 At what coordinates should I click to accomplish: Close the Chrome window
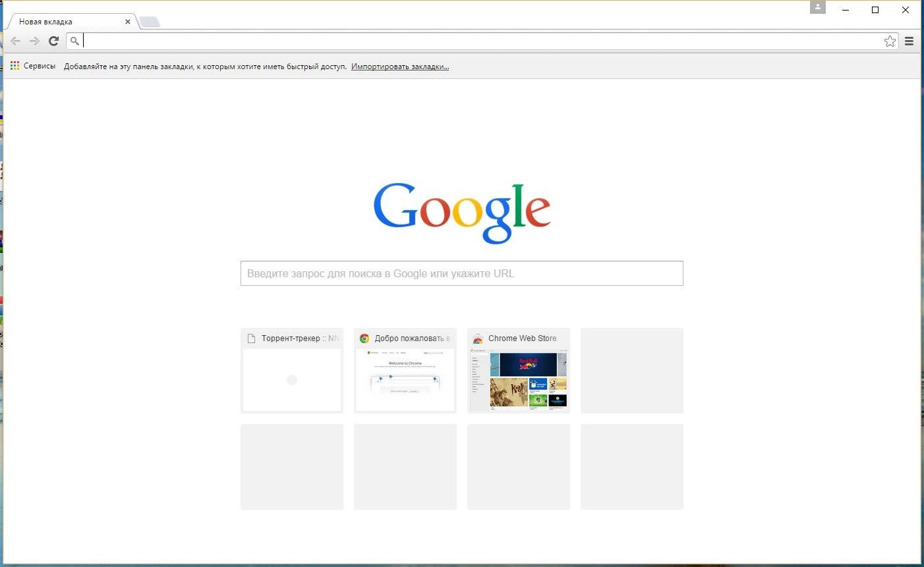click(x=906, y=10)
